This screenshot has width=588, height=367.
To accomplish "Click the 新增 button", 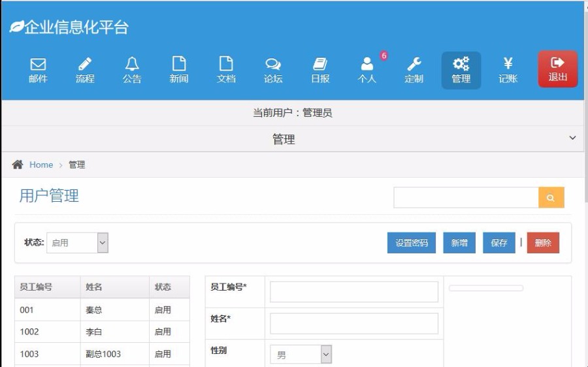I will click(x=459, y=243).
